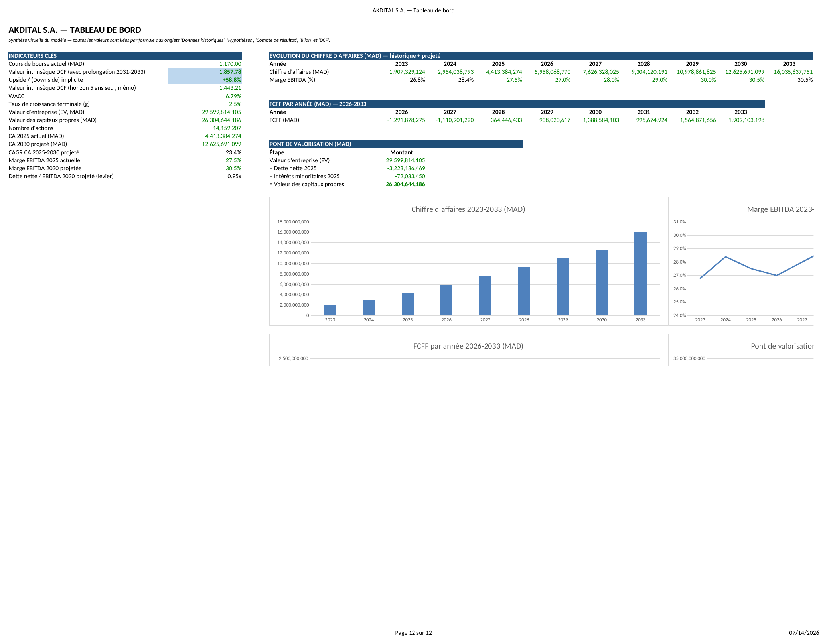The image size is (827, 644).
Task: Click the 5-year horizon DCF value 1,443.21
Action: (230, 88)
